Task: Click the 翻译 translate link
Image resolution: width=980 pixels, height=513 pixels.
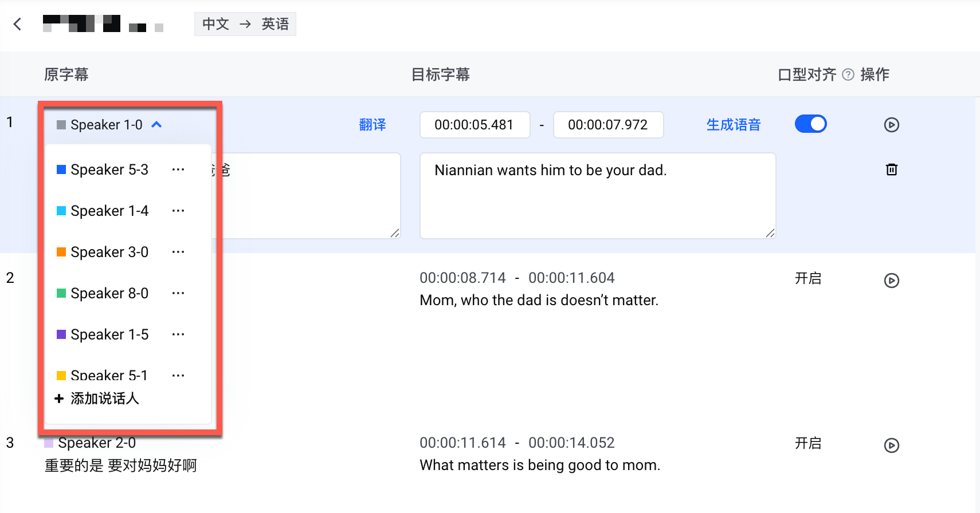Action: coord(373,125)
